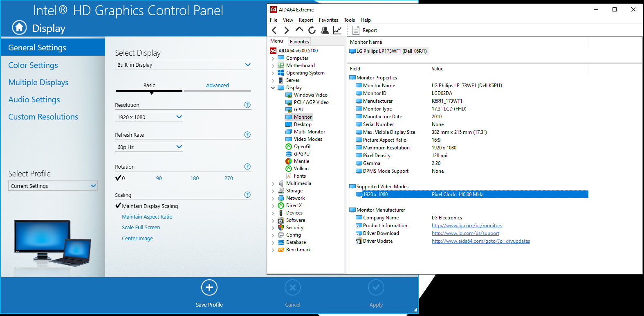The image size is (644, 316).
Task: Click the Save Profile plus icon
Action: point(209,287)
